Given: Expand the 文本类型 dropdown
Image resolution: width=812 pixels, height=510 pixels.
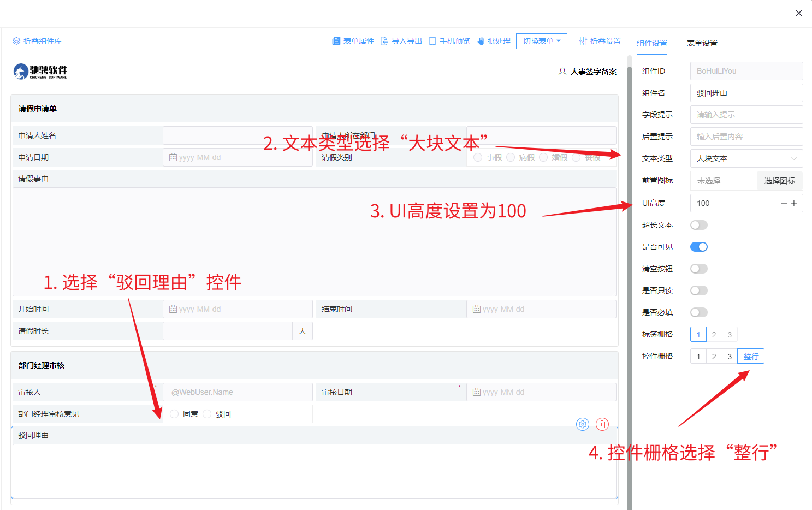Looking at the screenshot, I should coord(746,158).
